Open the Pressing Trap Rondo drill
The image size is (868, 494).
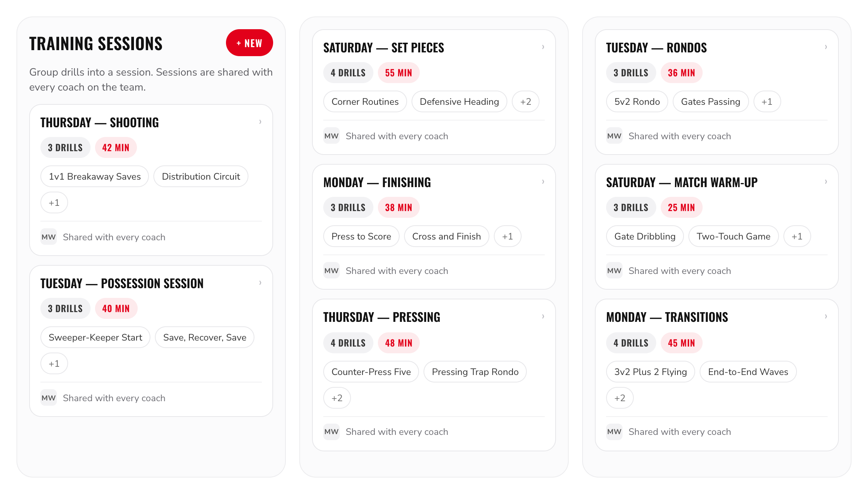(475, 372)
